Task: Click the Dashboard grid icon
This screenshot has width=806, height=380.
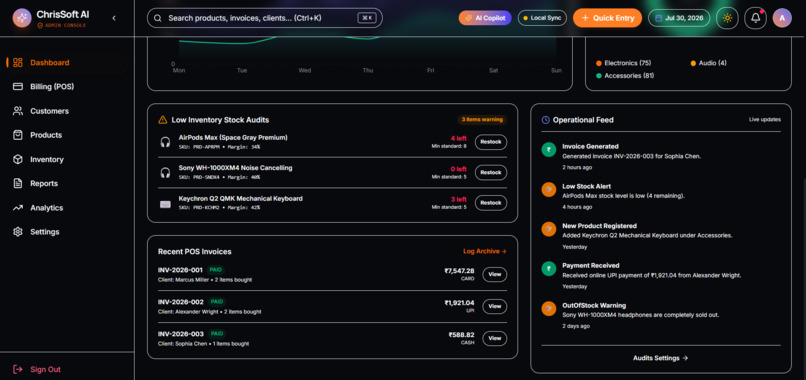Action: point(18,63)
